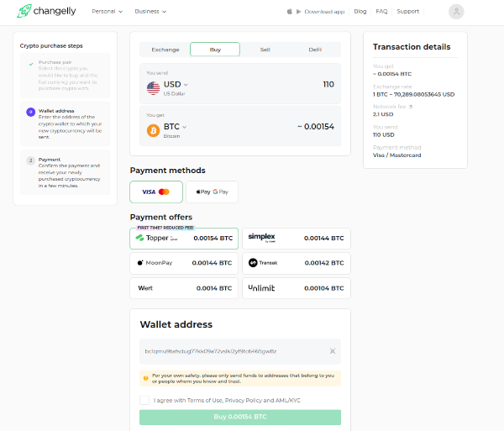Click Visa / Mastercard in transaction details
504x431 pixels.
point(396,155)
